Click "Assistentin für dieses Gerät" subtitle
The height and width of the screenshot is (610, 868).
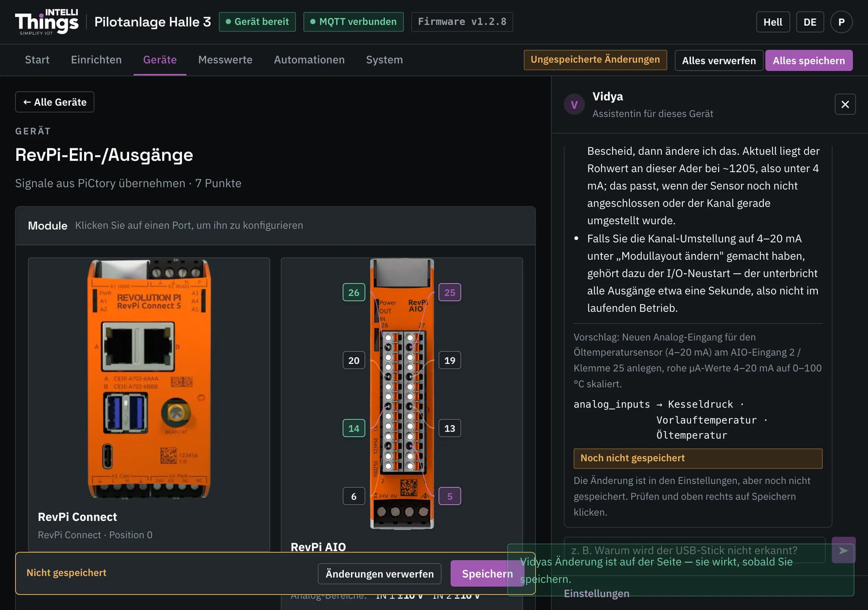pos(653,114)
